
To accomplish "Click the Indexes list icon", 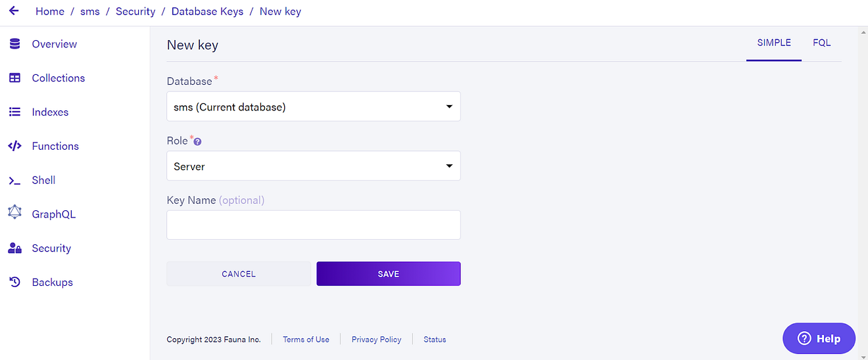I will tap(14, 112).
